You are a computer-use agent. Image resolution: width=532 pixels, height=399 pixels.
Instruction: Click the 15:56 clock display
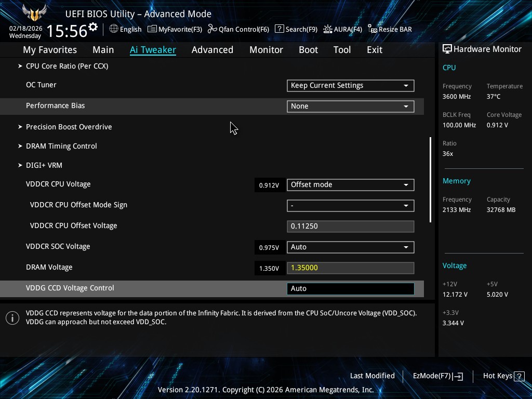click(x=67, y=31)
